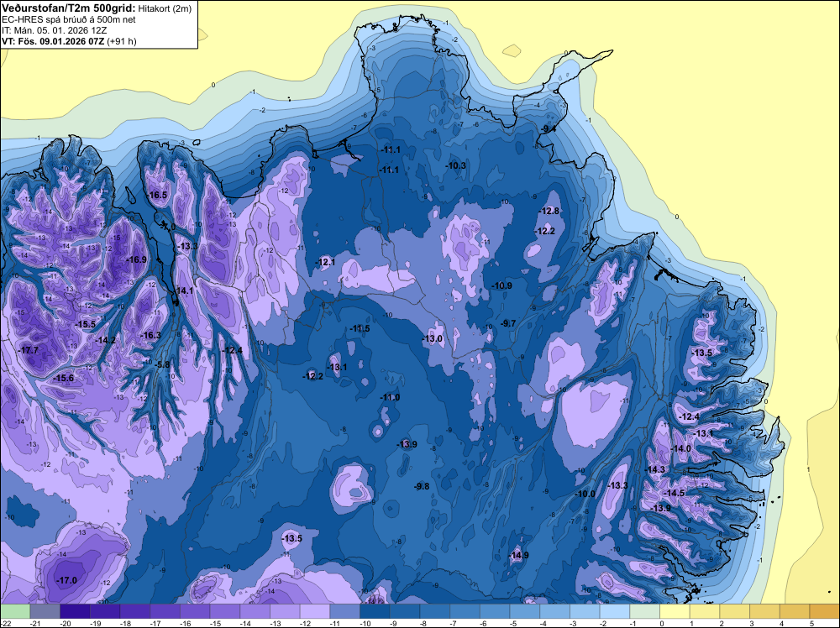The height and width of the screenshot is (628, 840).
Task: Click the -12.1 temperature value
Action: click(325, 262)
